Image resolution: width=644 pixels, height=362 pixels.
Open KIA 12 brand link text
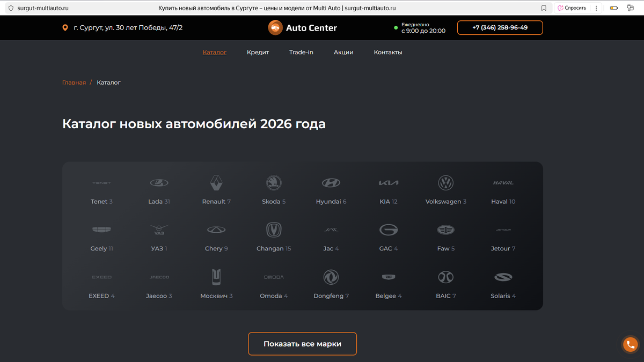pyautogui.click(x=389, y=202)
